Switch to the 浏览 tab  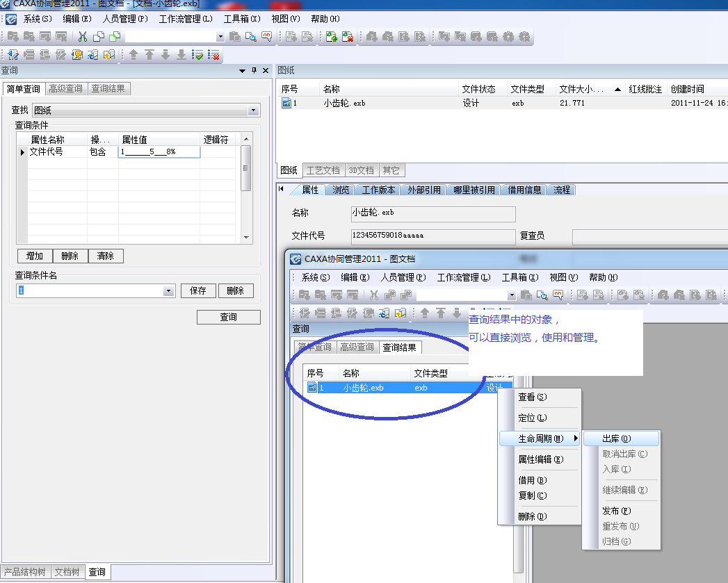340,190
